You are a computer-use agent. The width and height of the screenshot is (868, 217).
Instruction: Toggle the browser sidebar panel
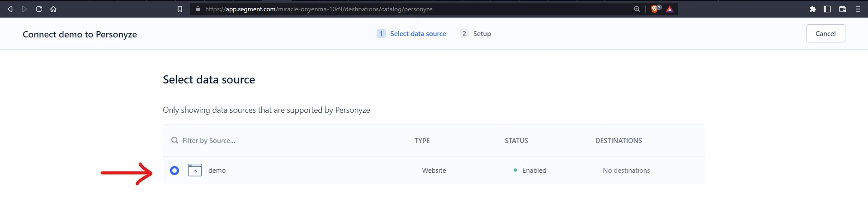(827, 9)
